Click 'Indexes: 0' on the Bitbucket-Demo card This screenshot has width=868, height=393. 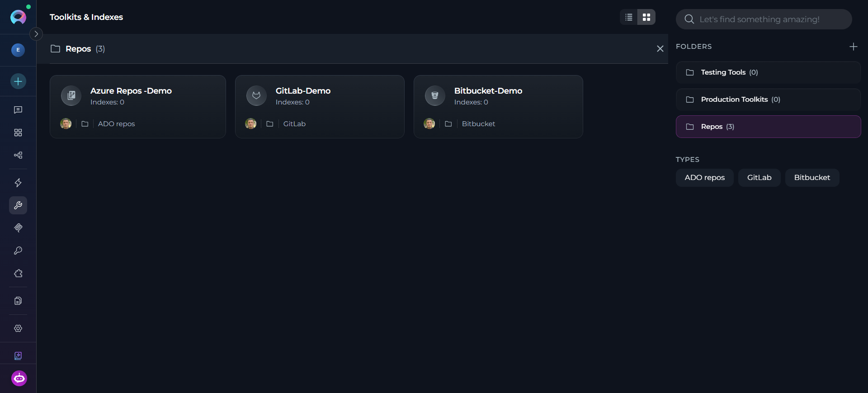[471, 102]
